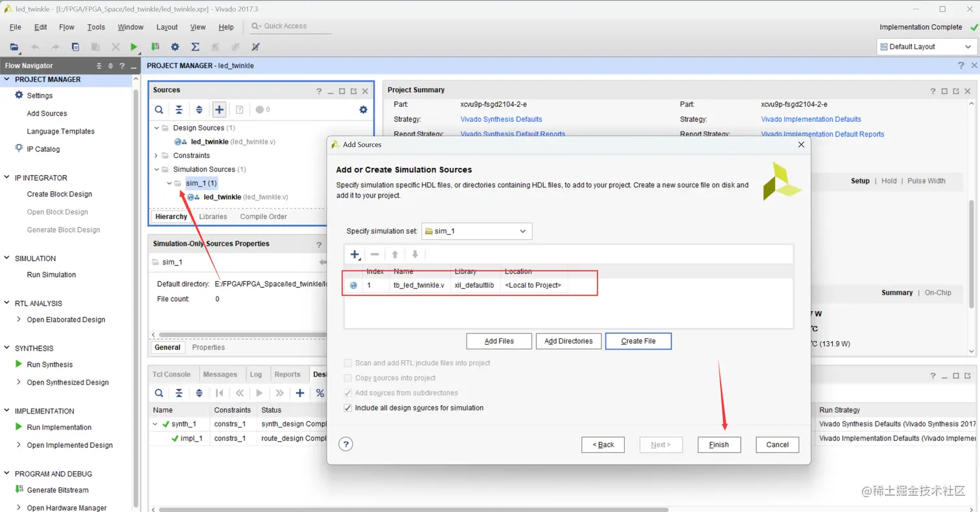Click the plus icon in Design Runs toolbar
This screenshot has height=512, width=980.
tap(300, 393)
